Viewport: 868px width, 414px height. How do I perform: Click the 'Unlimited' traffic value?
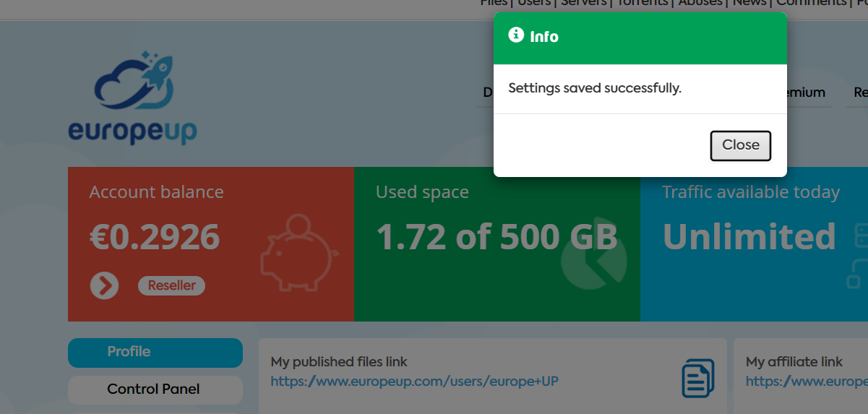click(x=749, y=236)
